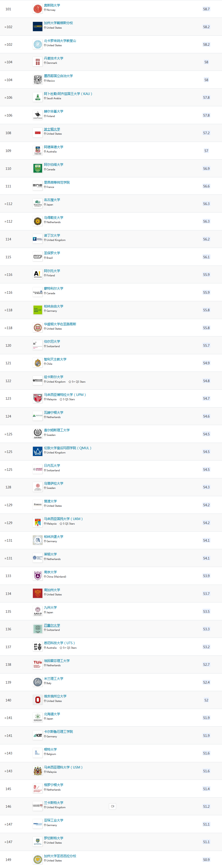
Task: Click the UC Davis logo icon
Action: click(x=38, y=27)
